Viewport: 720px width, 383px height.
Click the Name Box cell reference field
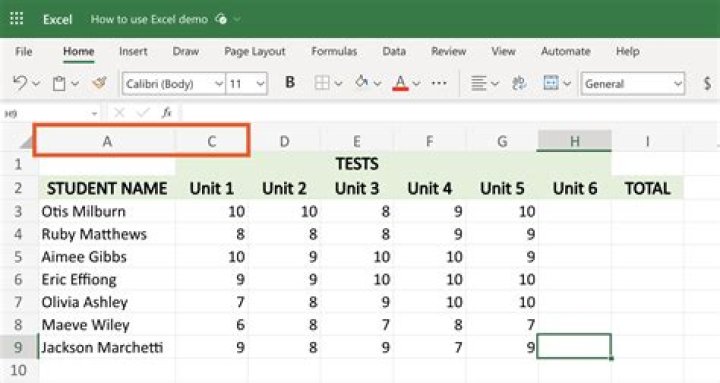(45, 113)
